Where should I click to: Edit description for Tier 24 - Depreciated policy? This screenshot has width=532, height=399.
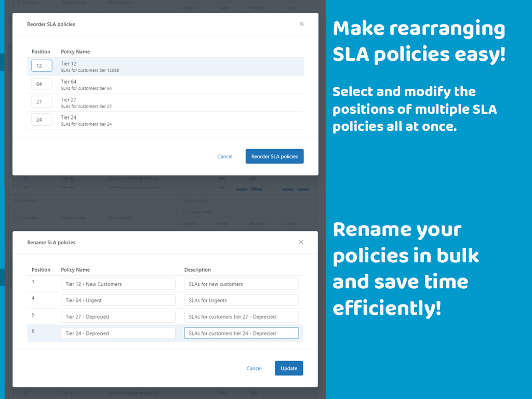pyautogui.click(x=241, y=332)
